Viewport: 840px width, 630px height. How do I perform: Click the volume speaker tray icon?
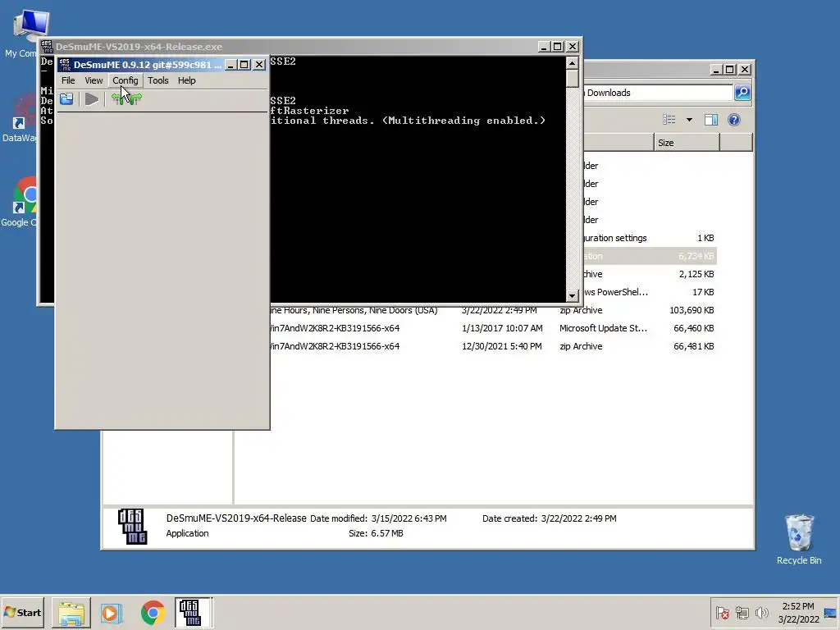click(x=761, y=613)
